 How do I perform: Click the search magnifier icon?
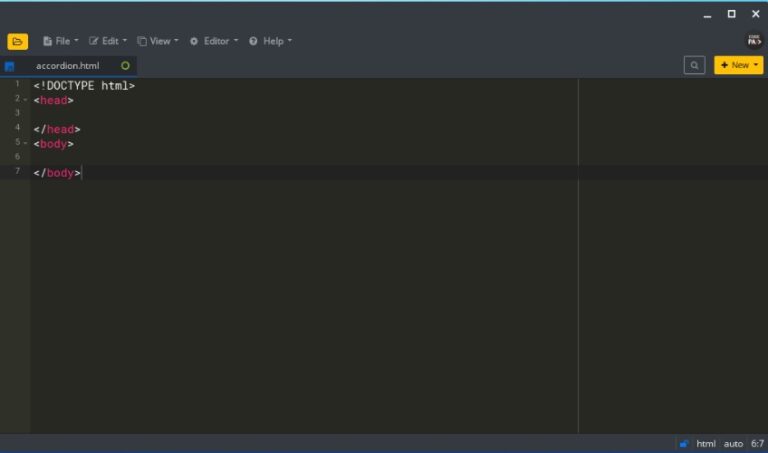click(694, 65)
